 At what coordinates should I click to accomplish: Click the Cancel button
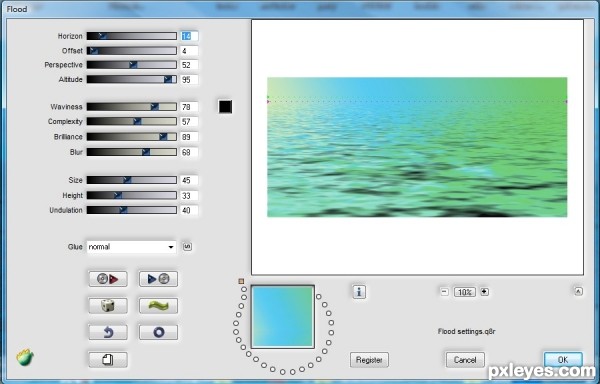465,360
